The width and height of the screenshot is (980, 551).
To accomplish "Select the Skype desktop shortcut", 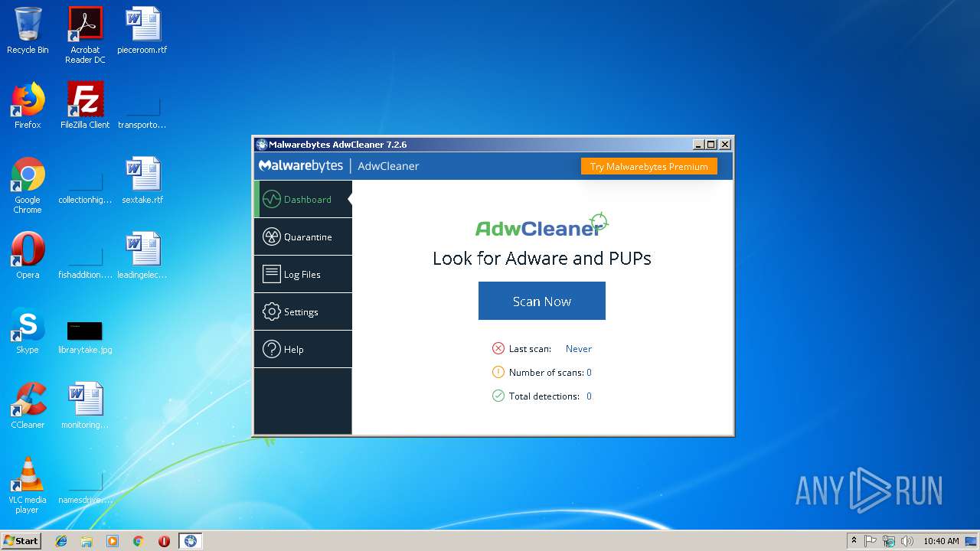I will pos(28,331).
